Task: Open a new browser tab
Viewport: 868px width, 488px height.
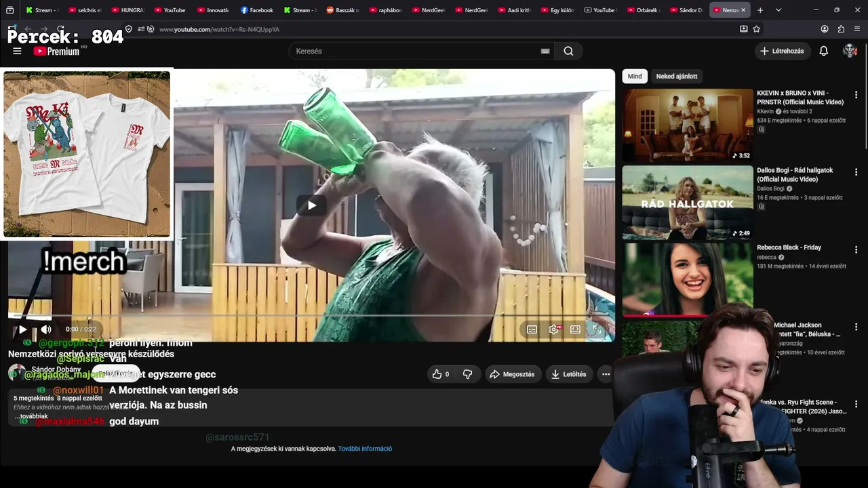Action: 760,10
